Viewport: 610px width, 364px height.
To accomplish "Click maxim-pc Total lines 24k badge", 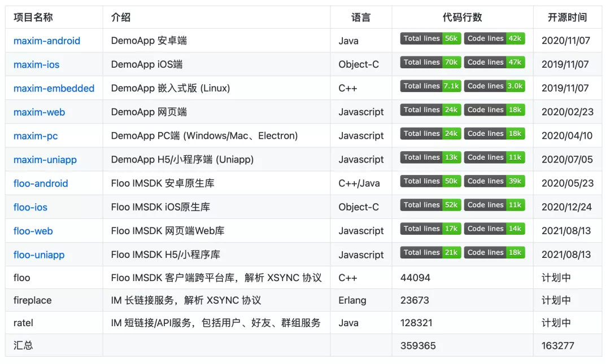I will pyautogui.click(x=430, y=133).
